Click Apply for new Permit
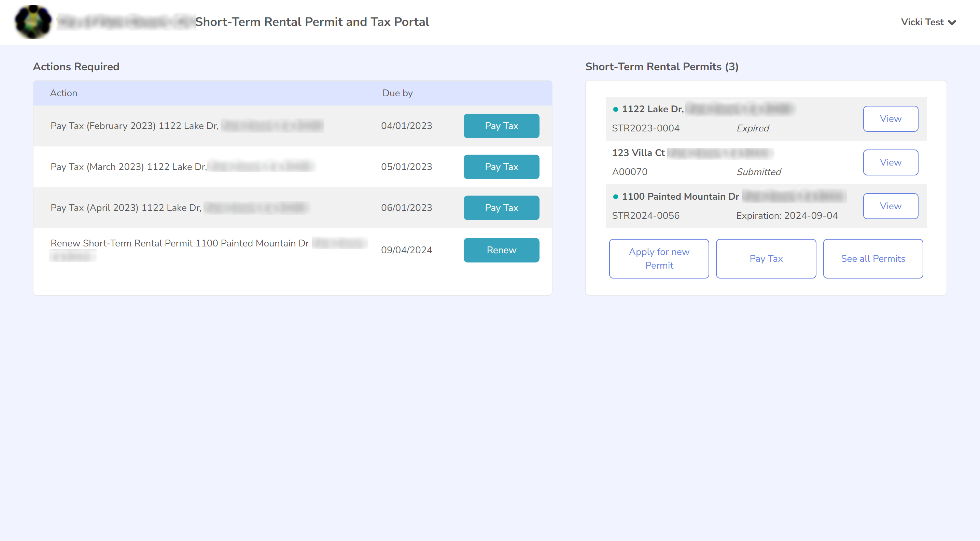The width and height of the screenshot is (980, 541). click(659, 258)
